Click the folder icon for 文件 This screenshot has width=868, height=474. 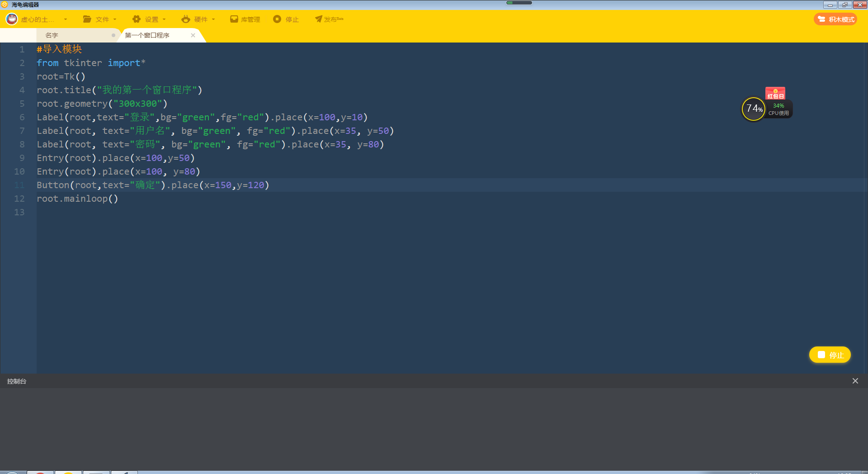pyautogui.click(x=87, y=19)
